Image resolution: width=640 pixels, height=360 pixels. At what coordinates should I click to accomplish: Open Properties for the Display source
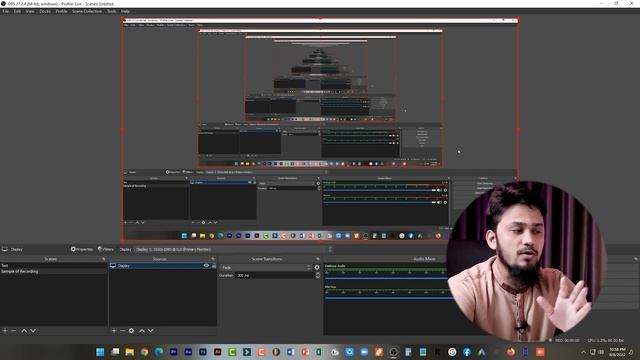82,249
